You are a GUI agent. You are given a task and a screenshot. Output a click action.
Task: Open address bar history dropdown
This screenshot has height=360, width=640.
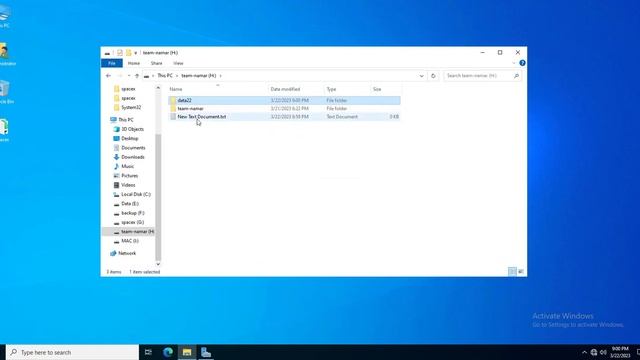click(422, 76)
